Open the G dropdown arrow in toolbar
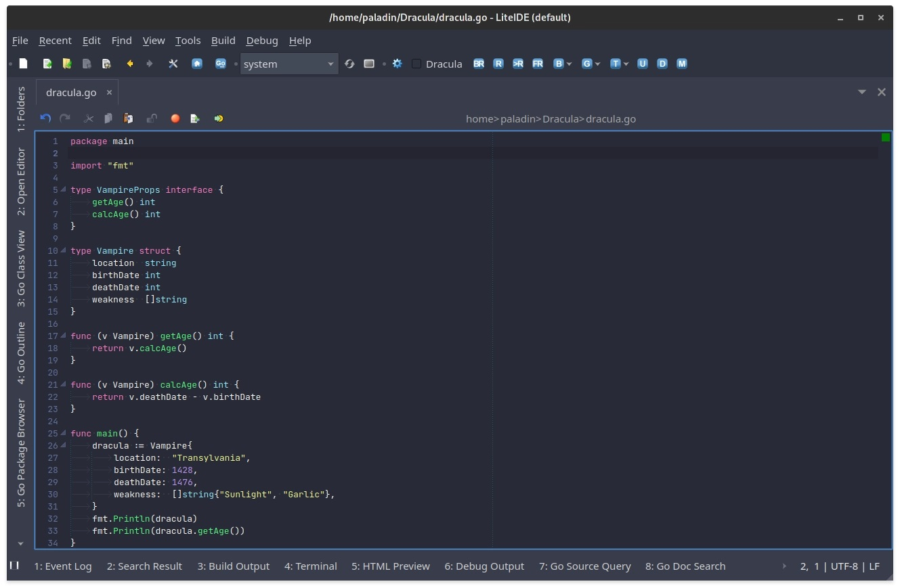 tap(598, 64)
